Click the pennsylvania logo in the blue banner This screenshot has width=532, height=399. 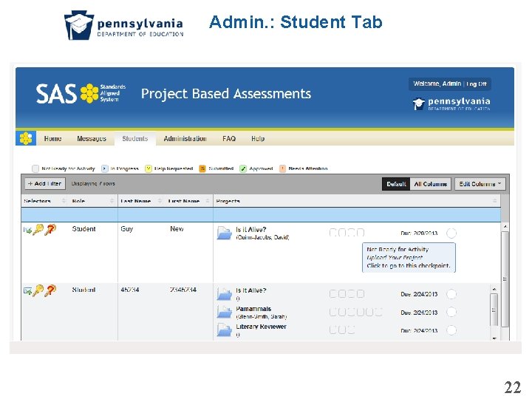coord(451,103)
